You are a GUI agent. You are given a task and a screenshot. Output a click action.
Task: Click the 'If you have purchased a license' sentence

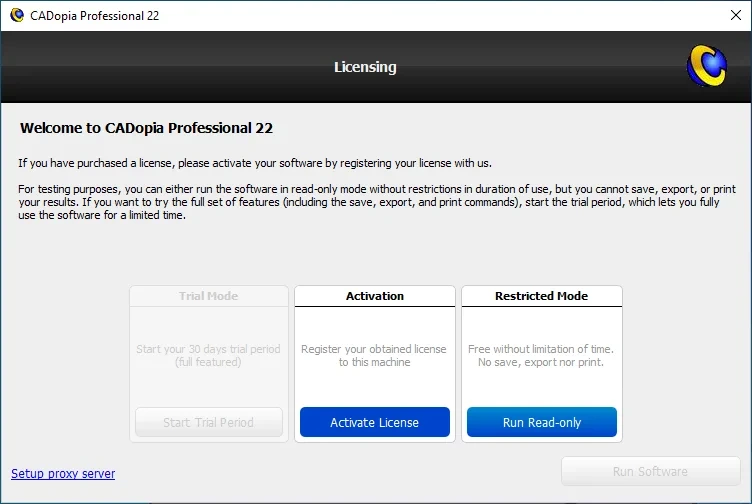(255, 163)
